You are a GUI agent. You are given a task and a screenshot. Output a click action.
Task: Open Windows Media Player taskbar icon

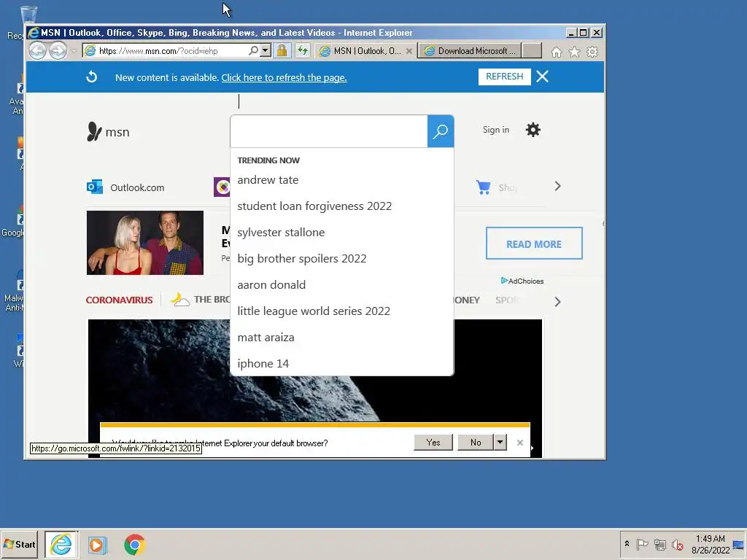point(97,545)
